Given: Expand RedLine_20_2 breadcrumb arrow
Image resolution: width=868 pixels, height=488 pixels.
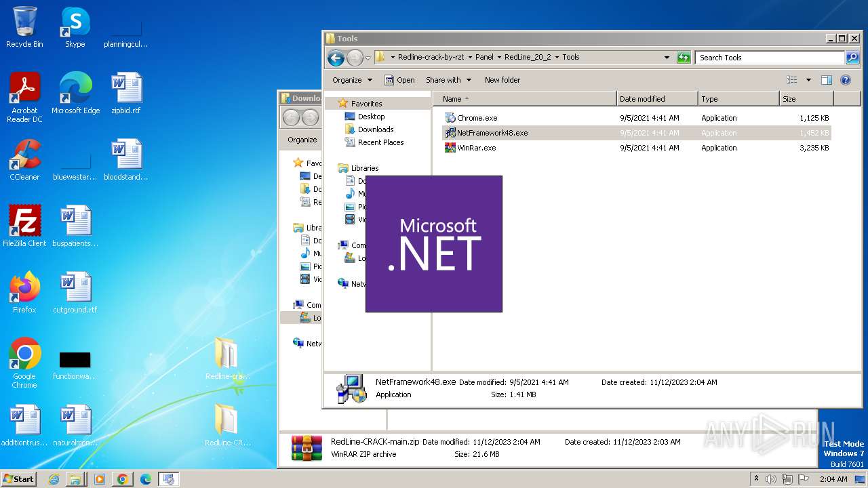Looking at the screenshot, I should (557, 58).
